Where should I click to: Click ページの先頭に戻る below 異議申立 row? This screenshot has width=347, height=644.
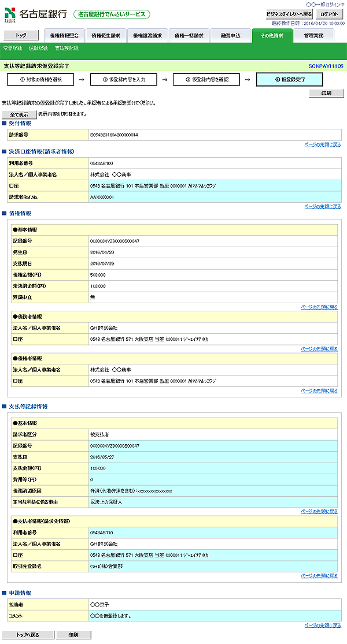pyautogui.click(x=319, y=307)
